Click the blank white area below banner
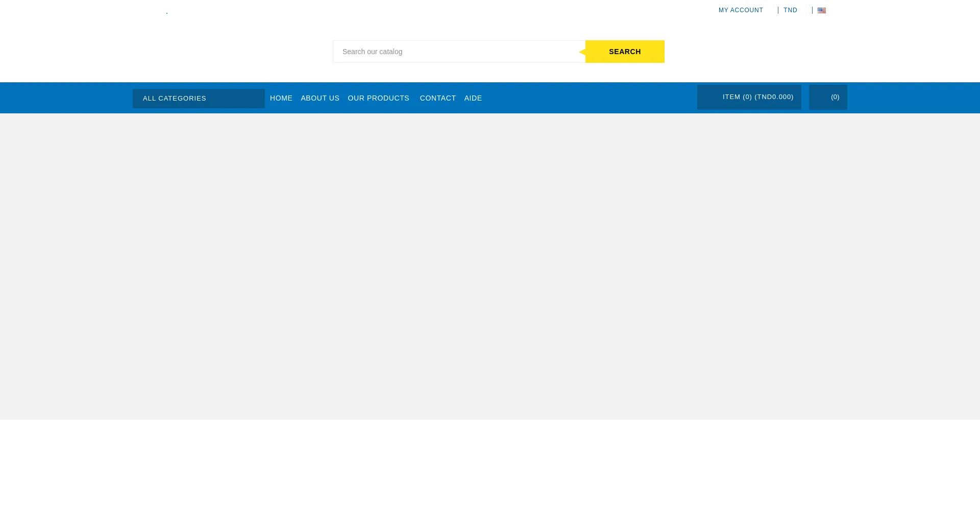This screenshot has width=980, height=507. (x=490, y=462)
